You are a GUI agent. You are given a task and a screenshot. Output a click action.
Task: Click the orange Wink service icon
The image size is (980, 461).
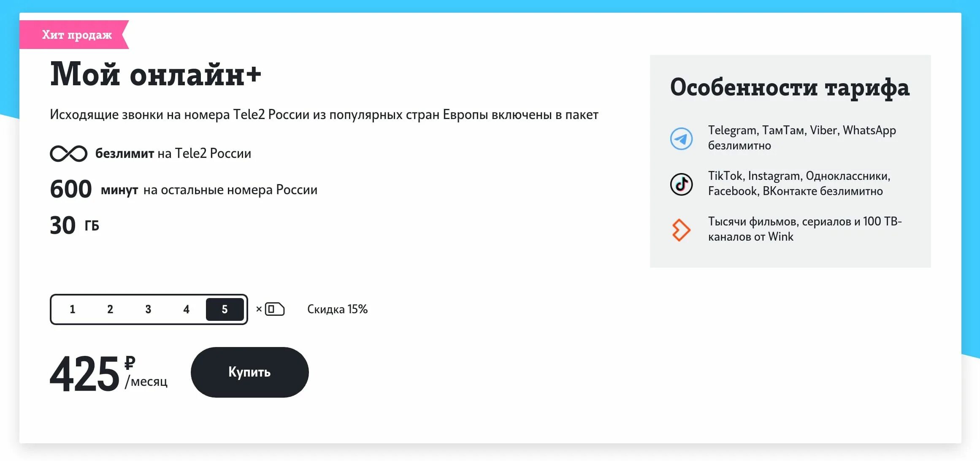[681, 230]
